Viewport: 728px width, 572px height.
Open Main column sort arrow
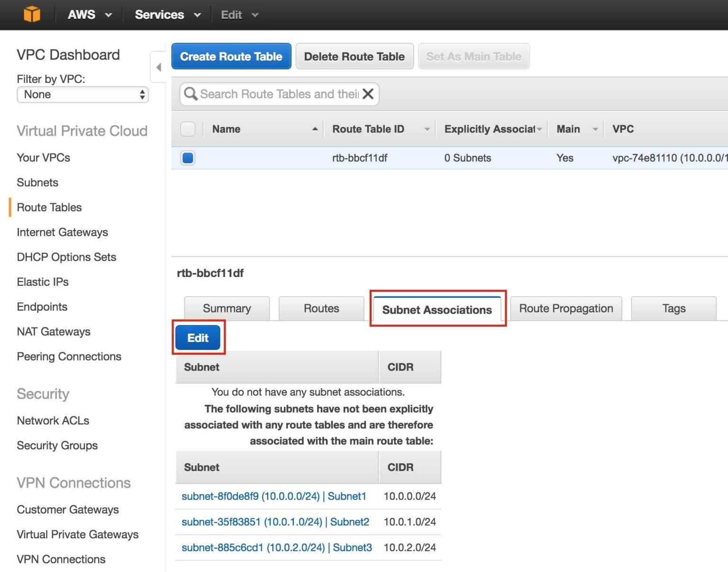(x=595, y=129)
